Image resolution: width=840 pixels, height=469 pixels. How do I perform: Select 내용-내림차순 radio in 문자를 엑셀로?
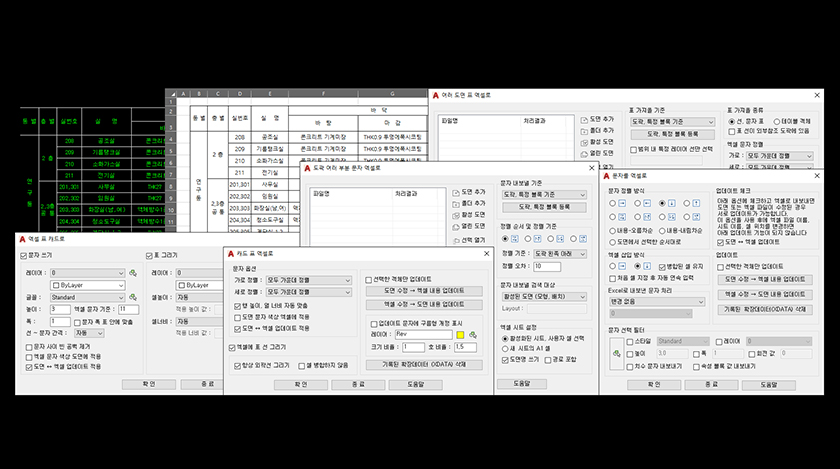(662, 230)
